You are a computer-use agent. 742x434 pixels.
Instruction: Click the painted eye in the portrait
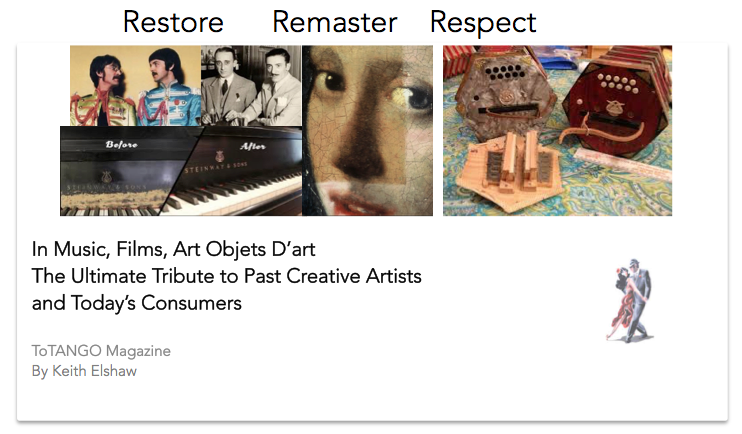[334, 80]
